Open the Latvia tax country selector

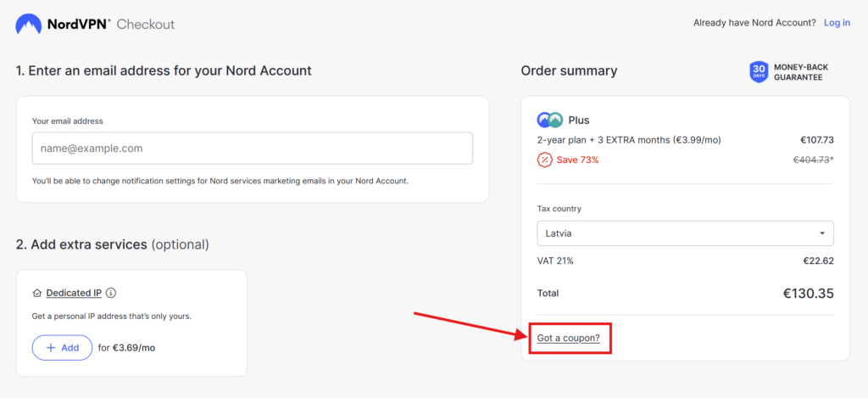(685, 233)
